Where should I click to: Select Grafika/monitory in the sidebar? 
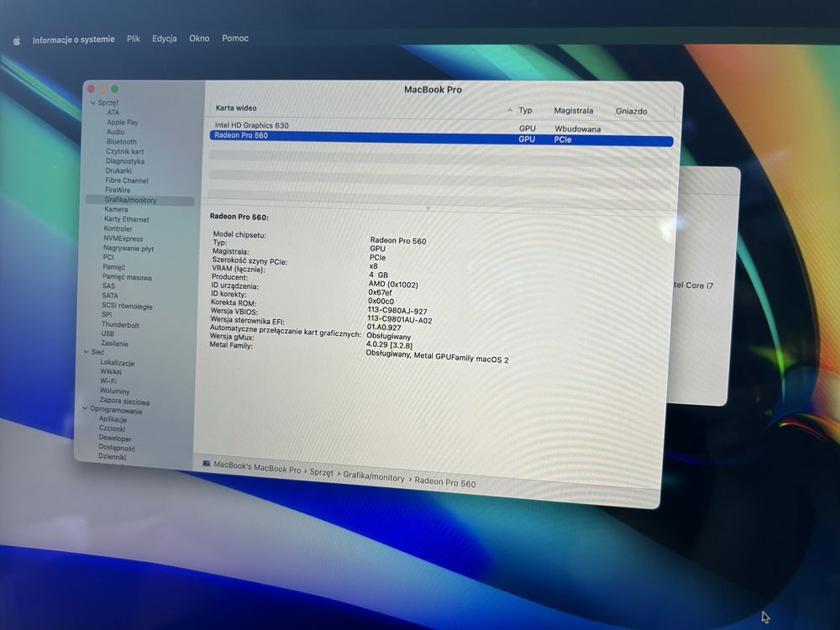click(139, 201)
